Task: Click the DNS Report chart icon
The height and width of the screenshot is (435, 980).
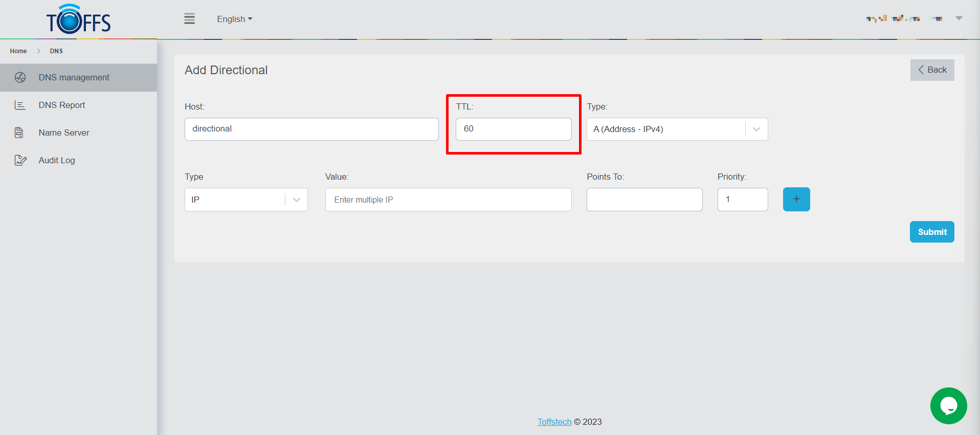Action: pyautogui.click(x=20, y=105)
